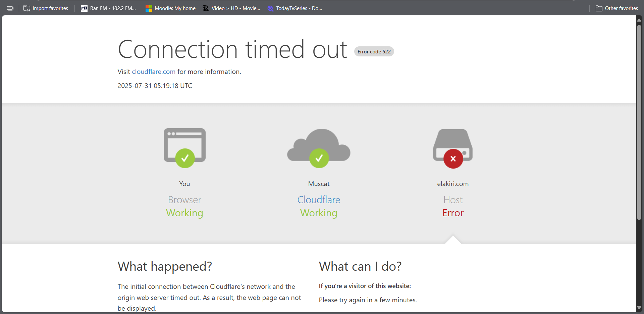Click the You label under browser icon

tap(184, 184)
